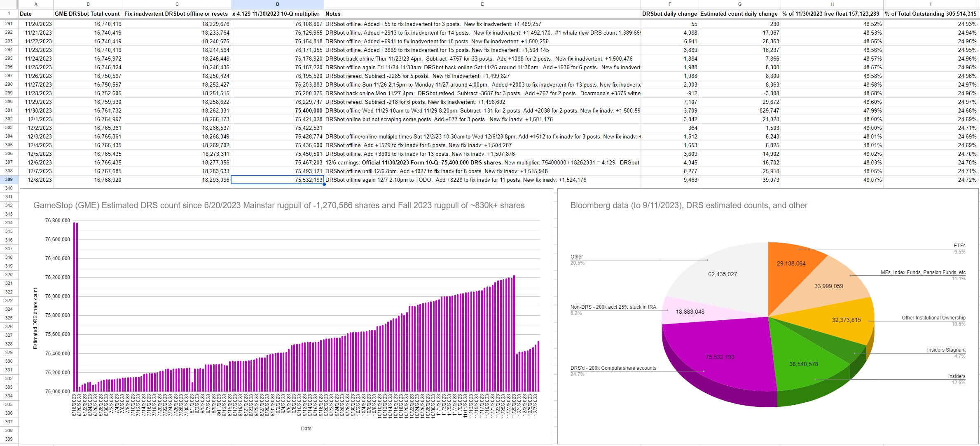This screenshot has width=980, height=446.
Task: Click the 'DRS'd - 200k Computershare accounts' label
Action: click(x=613, y=368)
